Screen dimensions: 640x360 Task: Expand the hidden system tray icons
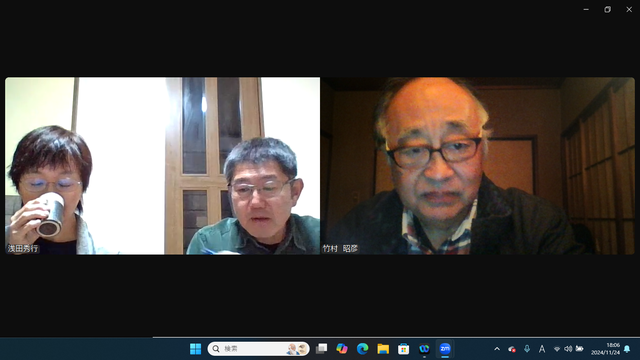click(497, 349)
